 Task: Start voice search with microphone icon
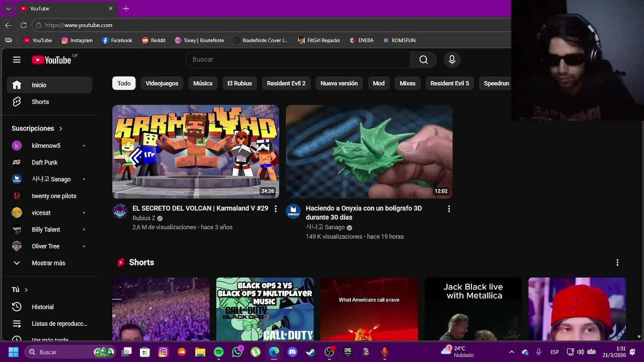(x=452, y=60)
